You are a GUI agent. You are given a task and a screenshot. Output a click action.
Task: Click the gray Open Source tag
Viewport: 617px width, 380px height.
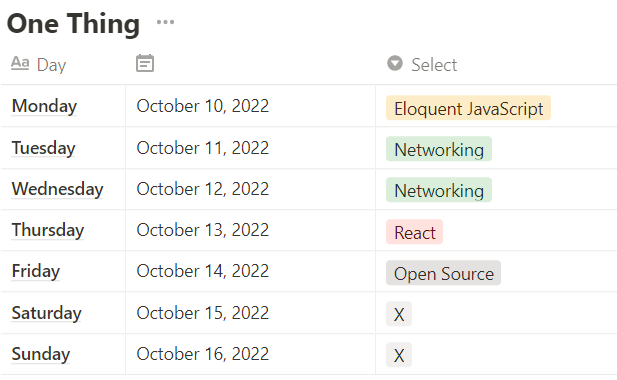click(443, 273)
